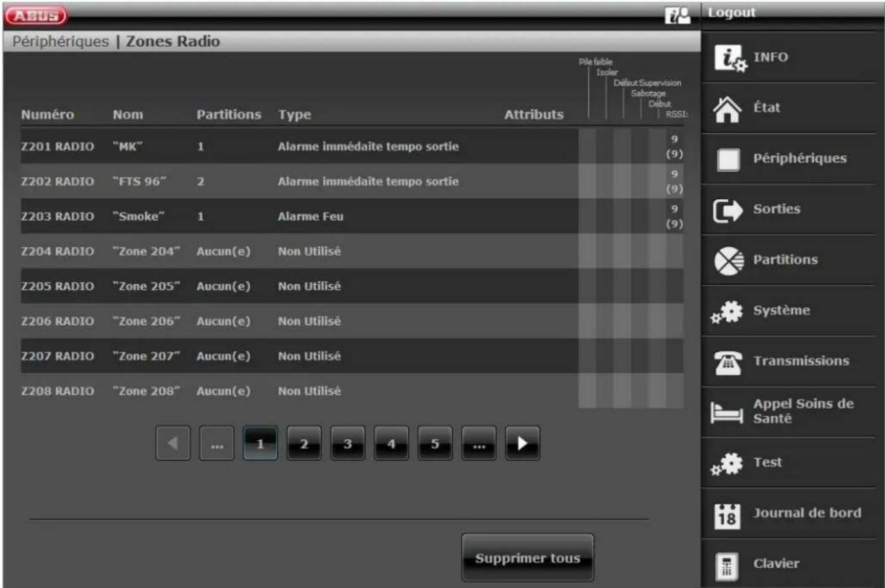Select the Clavier keypad icon
Screen dimensions: 885x588
coord(727,566)
